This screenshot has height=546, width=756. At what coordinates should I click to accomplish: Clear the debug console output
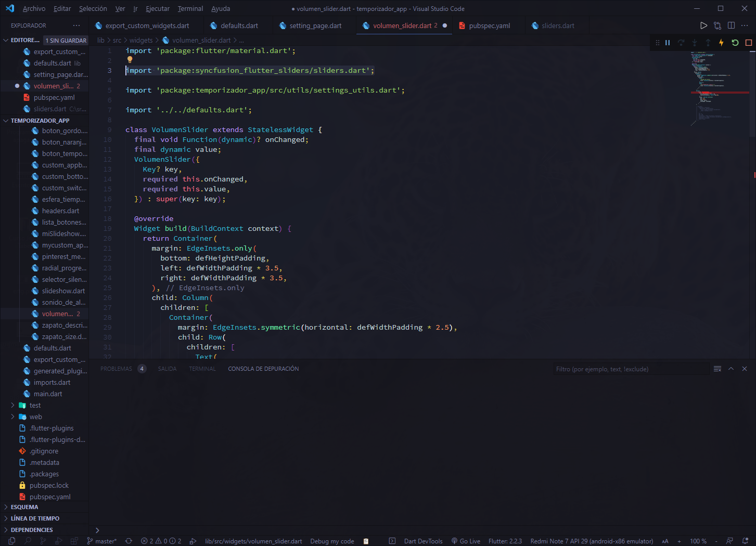pos(717,369)
